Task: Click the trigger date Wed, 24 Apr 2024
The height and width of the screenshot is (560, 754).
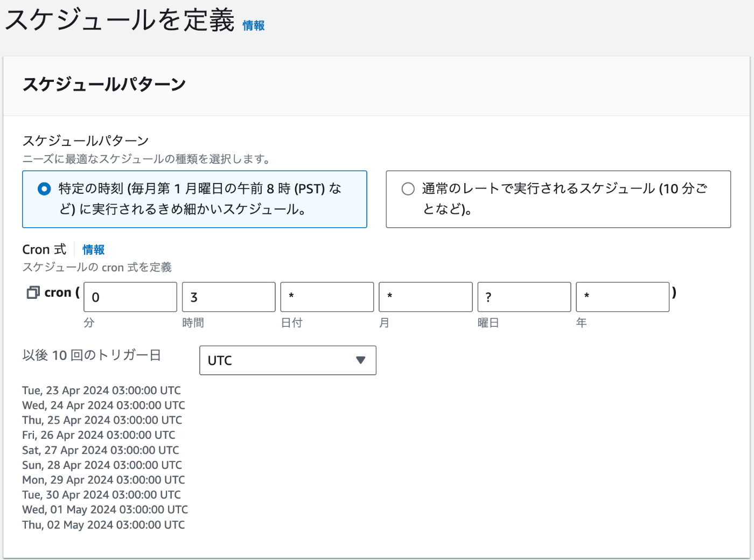Action: tap(103, 405)
